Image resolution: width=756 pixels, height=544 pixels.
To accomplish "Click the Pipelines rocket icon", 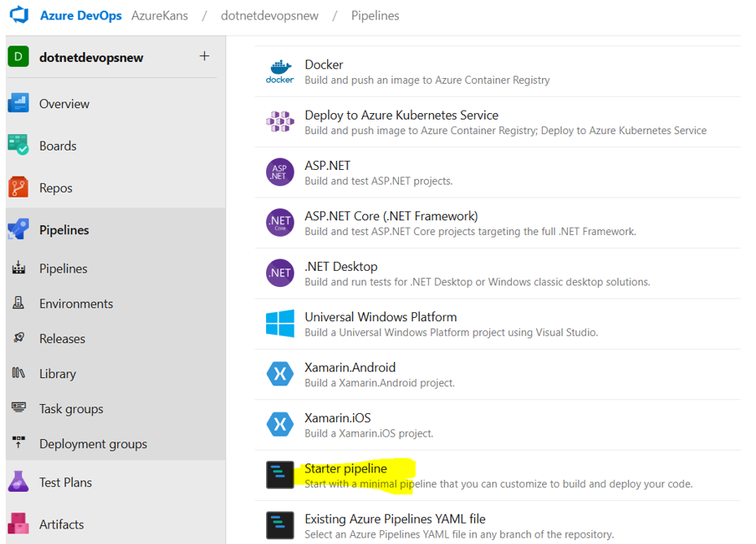I will [18, 229].
